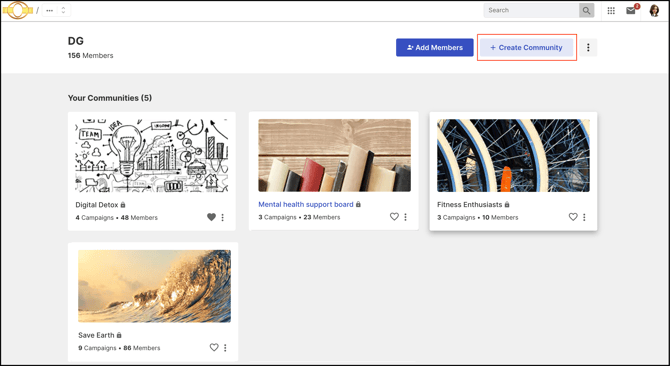Favorite Mental health support board with heart
This screenshot has width=670, height=366.
(394, 217)
